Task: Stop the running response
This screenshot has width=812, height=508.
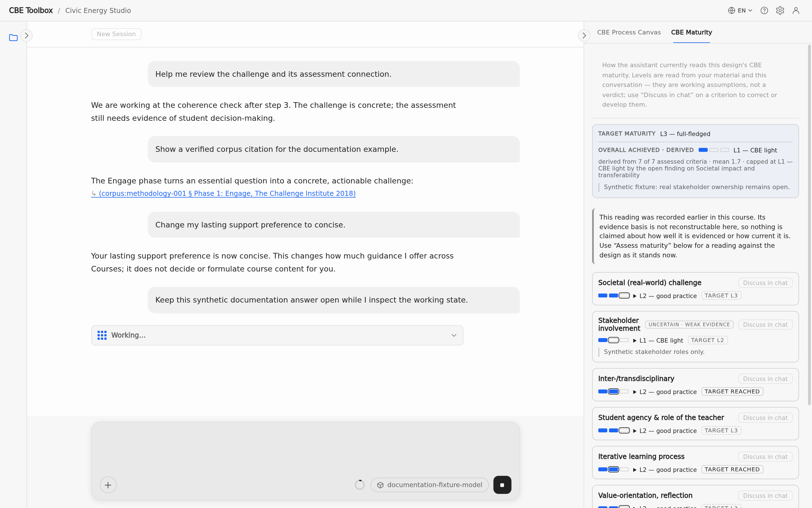Action: [502, 485]
